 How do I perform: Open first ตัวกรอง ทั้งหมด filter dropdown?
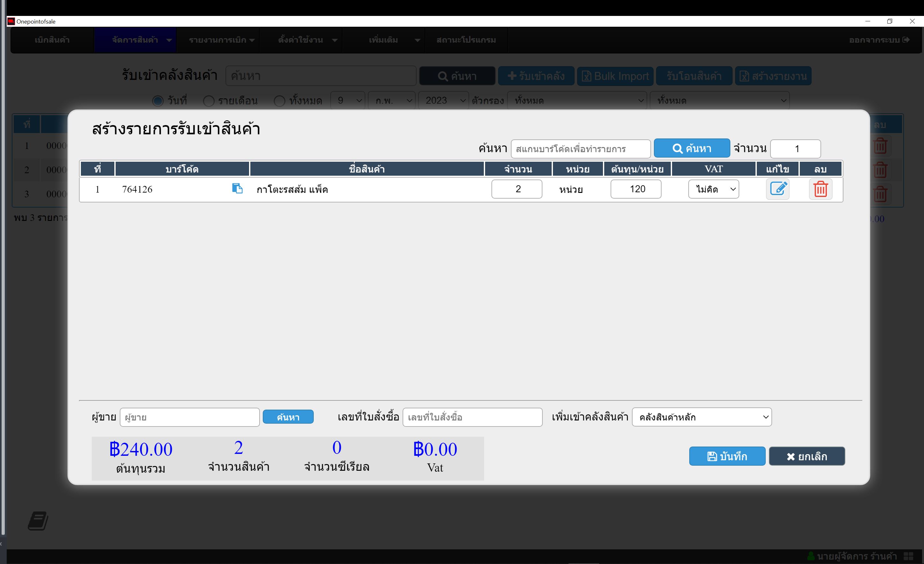(577, 101)
